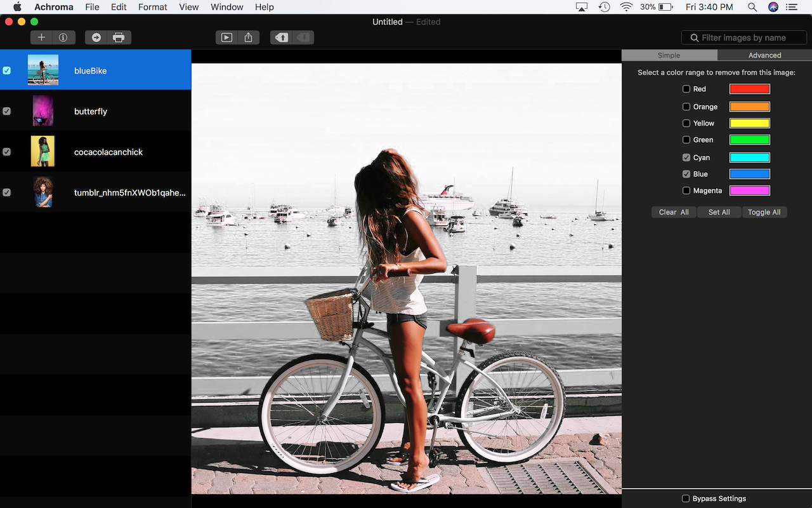Viewport: 812px width, 508px height.
Task: Uncheck the tumblr_nhm5fnXWOb1qahe row checkbox
Action: (x=7, y=192)
